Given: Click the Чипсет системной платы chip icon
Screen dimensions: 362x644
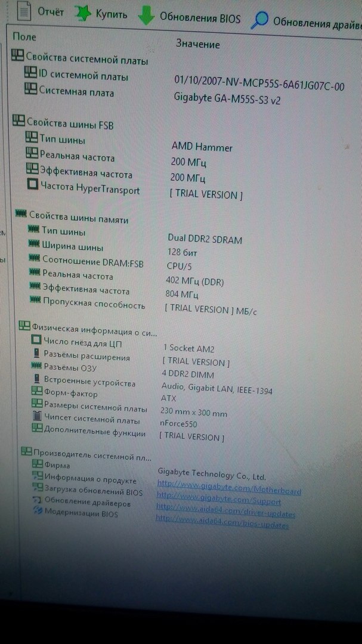Looking at the screenshot, I should 38,416.
